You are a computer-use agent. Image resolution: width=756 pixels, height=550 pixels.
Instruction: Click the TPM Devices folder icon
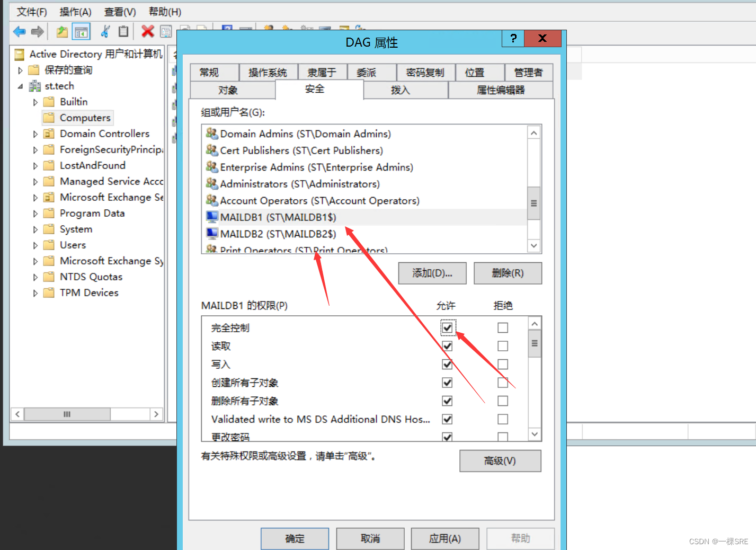pyautogui.click(x=49, y=292)
